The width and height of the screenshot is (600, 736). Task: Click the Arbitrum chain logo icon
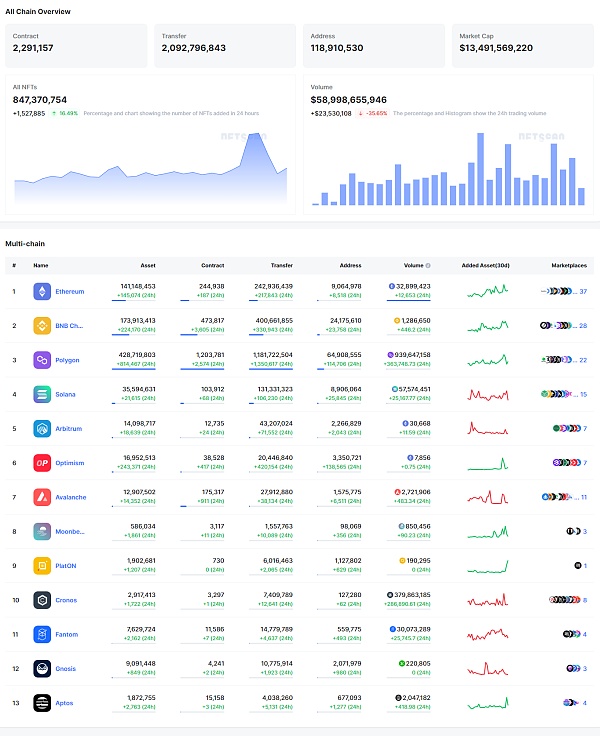point(42,429)
